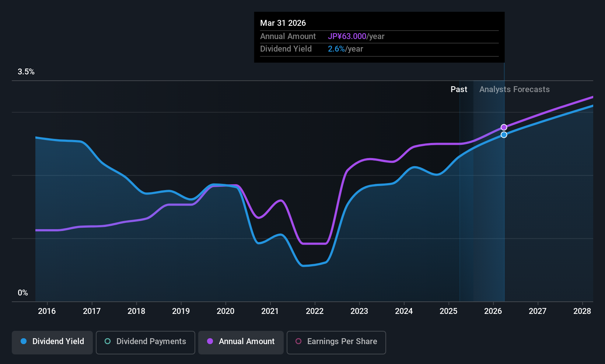Click the blue Dividend Yield data point marker
This screenshot has width=605, height=364.
coord(504,135)
